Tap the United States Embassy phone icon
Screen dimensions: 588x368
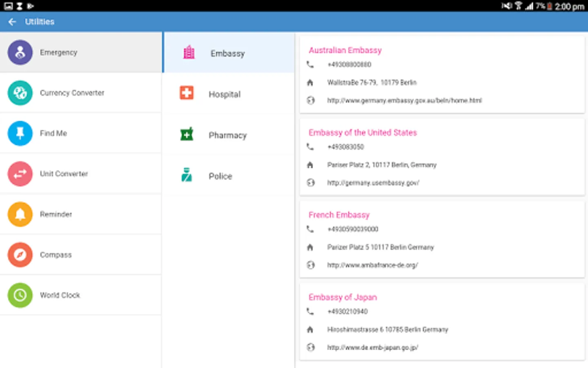[310, 147]
